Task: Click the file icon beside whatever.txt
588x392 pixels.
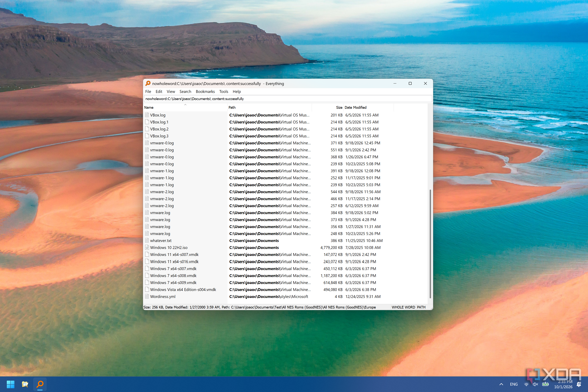Action: 147,240
